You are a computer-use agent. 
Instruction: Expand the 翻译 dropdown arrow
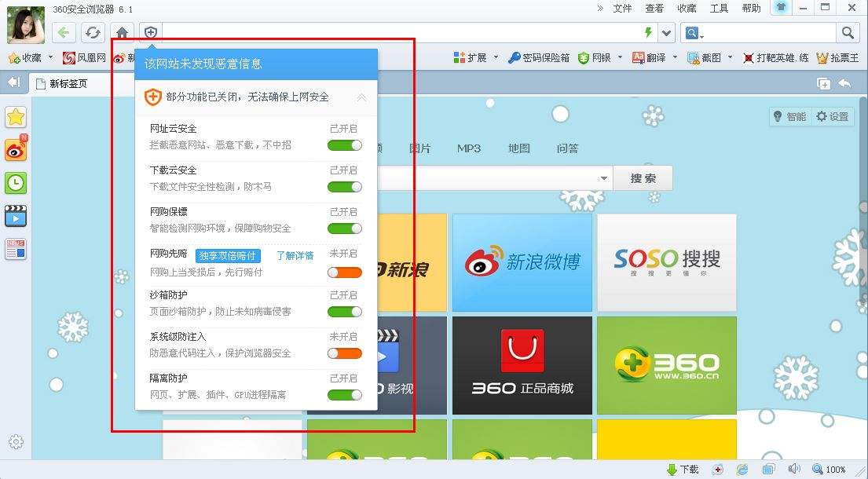[x=675, y=57]
